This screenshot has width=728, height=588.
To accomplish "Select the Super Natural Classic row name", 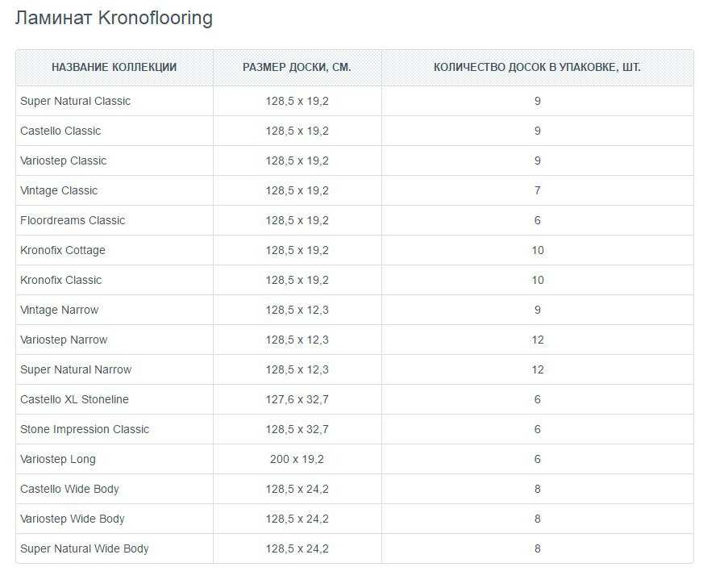I will point(75,101).
